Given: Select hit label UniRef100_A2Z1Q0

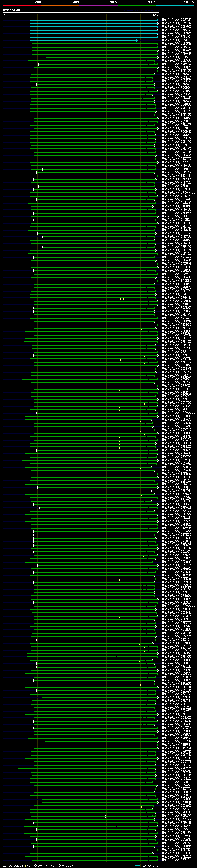Looking at the screenshot, I should coord(177,460).
